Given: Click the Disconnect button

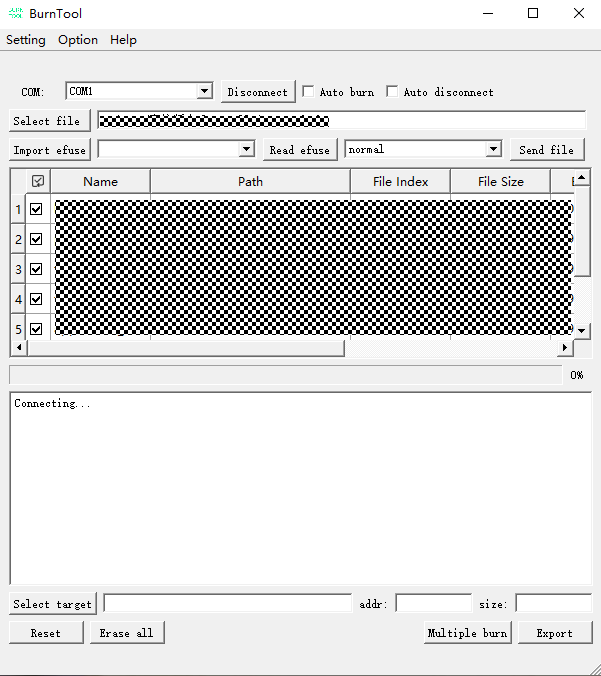Looking at the screenshot, I should click(258, 92).
